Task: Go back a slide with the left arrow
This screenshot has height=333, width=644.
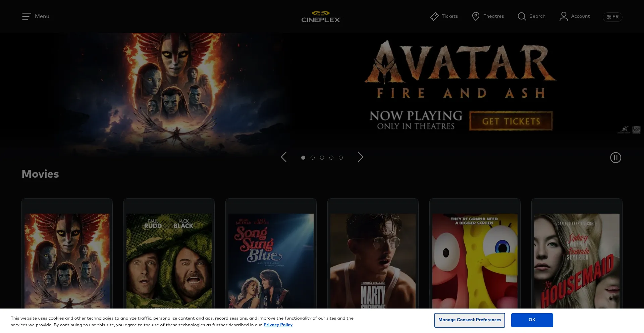Action: tap(283, 157)
